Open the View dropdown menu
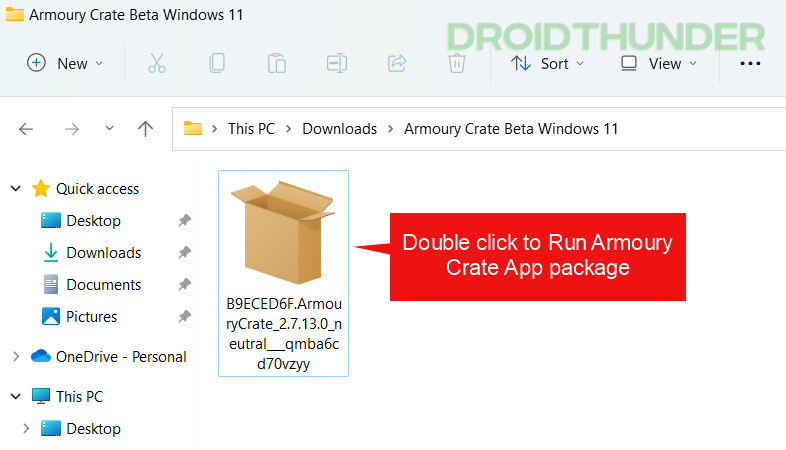The height and width of the screenshot is (450, 786). pos(659,64)
